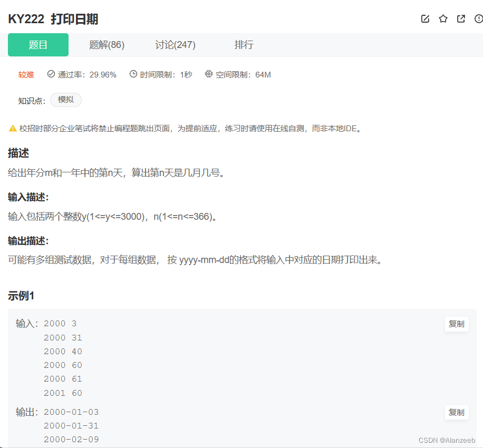Star this problem as a favorite
The width and height of the screenshot is (483, 448).
click(x=443, y=18)
